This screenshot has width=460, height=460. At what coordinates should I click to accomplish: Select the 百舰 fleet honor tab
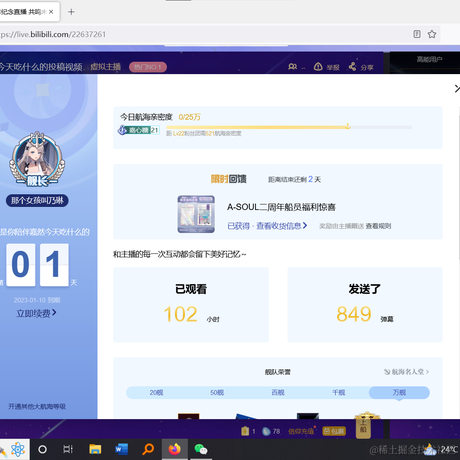click(x=278, y=393)
